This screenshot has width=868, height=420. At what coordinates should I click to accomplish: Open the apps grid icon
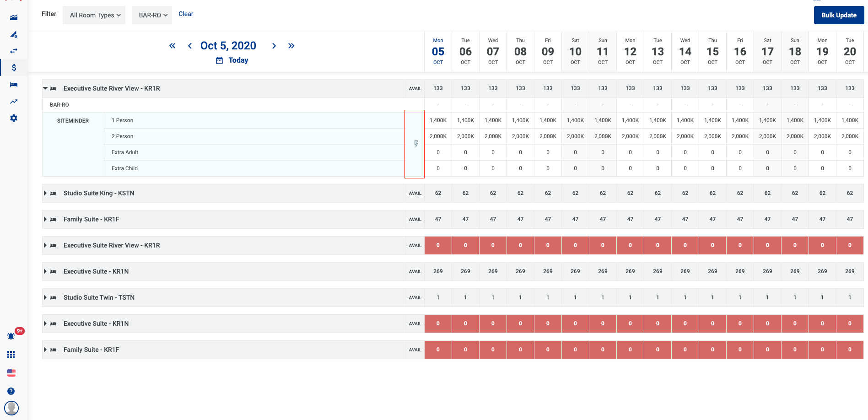pyautogui.click(x=11, y=355)
